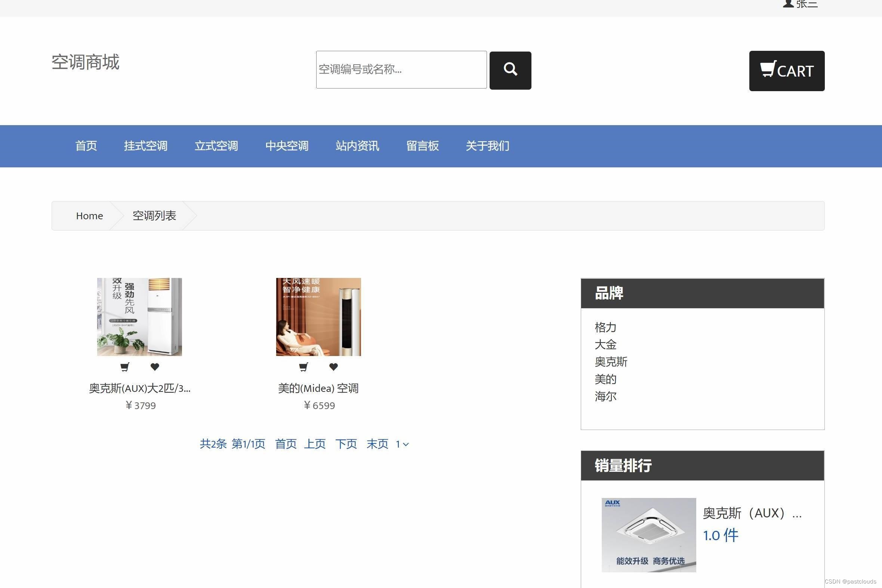
Task: Select the 格力 brand filter
Action: [605, 327]
